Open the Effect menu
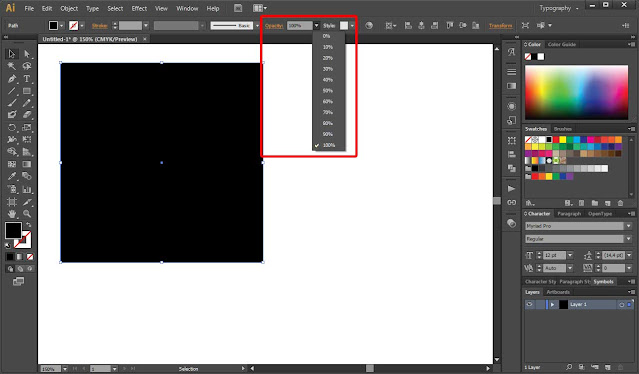639x374 pixels. (x=139, y=8)
